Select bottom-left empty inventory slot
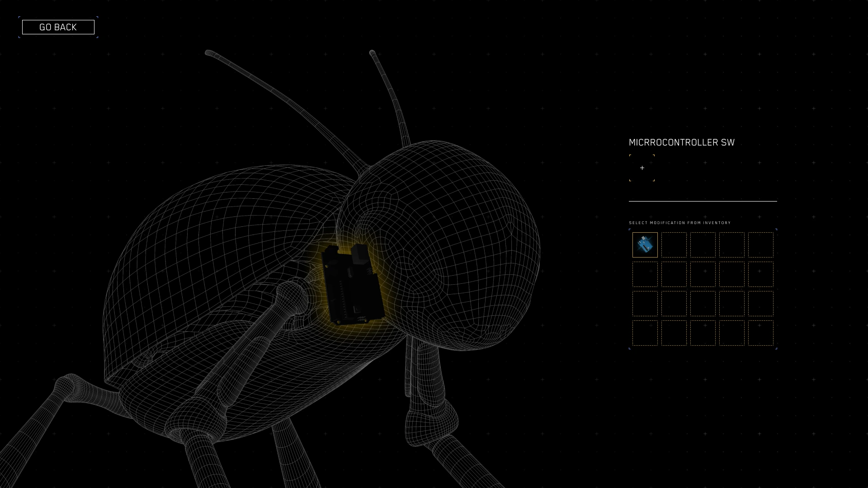 [x=645, y=333]
